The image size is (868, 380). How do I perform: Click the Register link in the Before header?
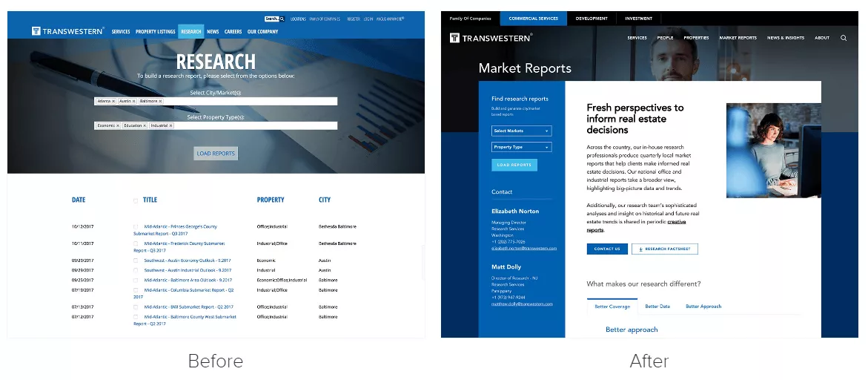coord(353,19)
